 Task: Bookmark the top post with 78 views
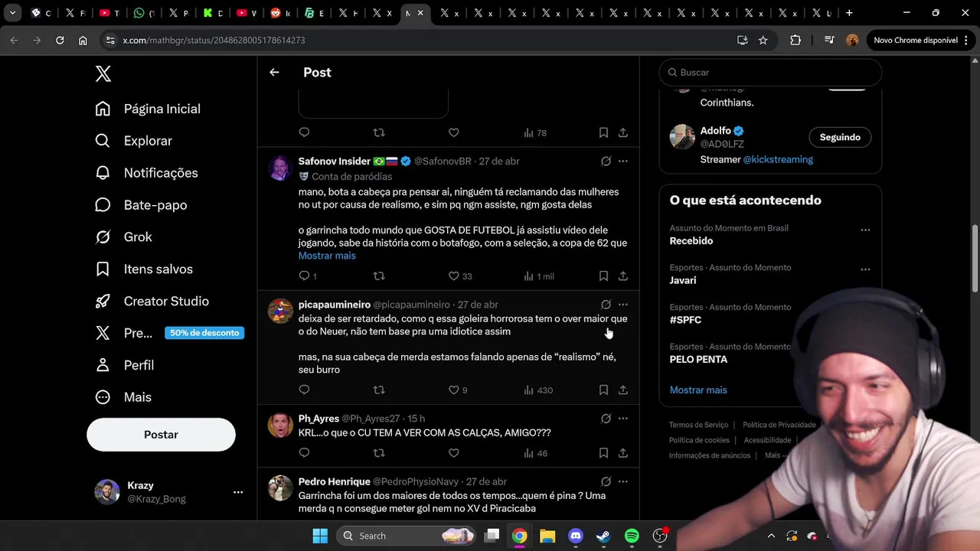coord(603,132)
